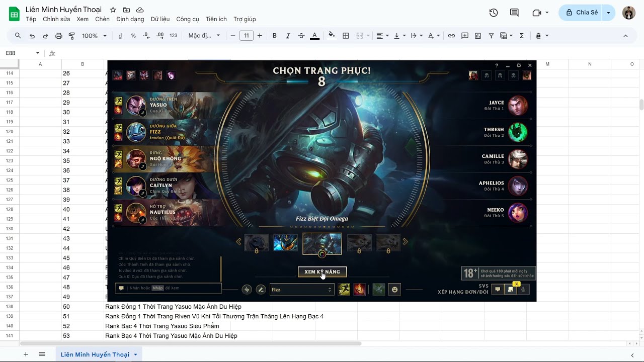Open the fill color picker
Screen dimensions: 644x362
pos(332,36)
